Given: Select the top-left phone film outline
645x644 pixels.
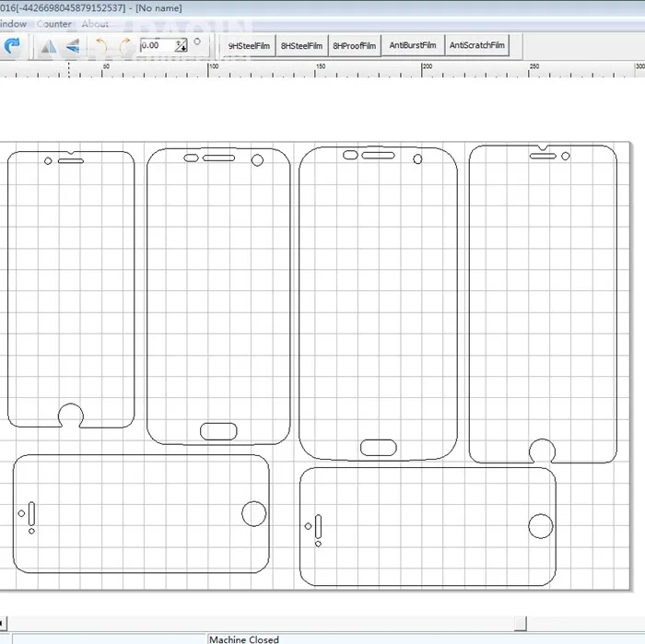Looking at the screenshot, I should click(x=71, y=288).
